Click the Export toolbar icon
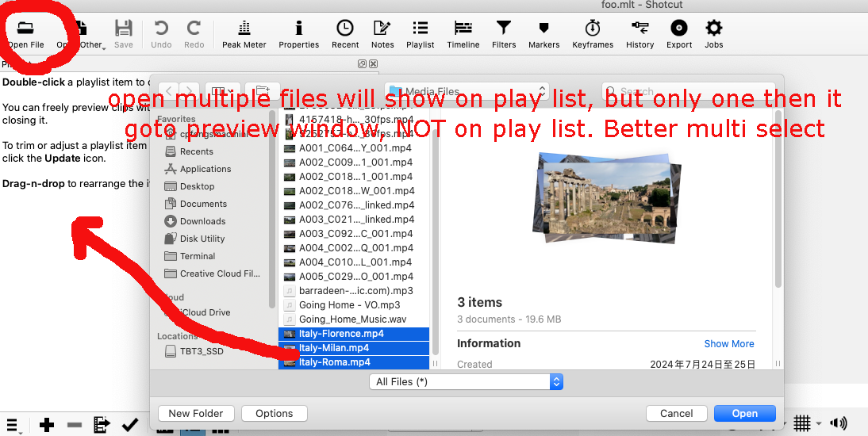This screenshot has width=868, height=436. click(x=678, y=34)
